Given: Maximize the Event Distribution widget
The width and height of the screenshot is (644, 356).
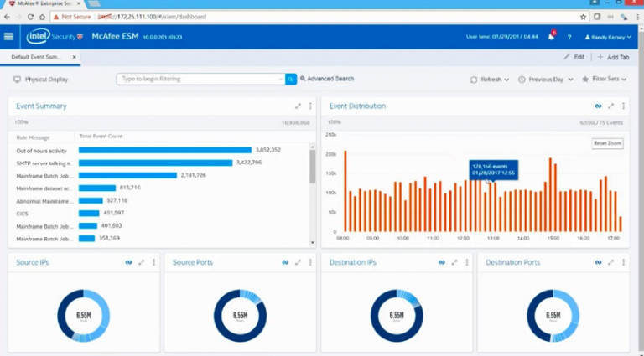Looking at the screenshot, I should coord(610,106).
